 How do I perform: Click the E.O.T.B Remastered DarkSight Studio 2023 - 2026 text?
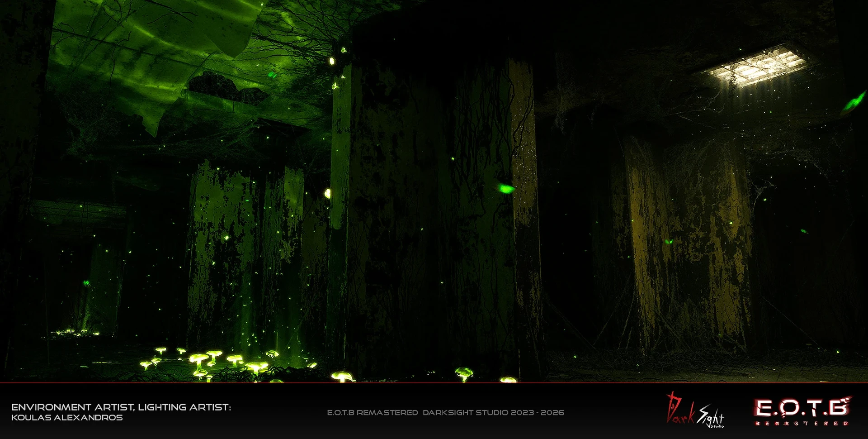point(445,412)
